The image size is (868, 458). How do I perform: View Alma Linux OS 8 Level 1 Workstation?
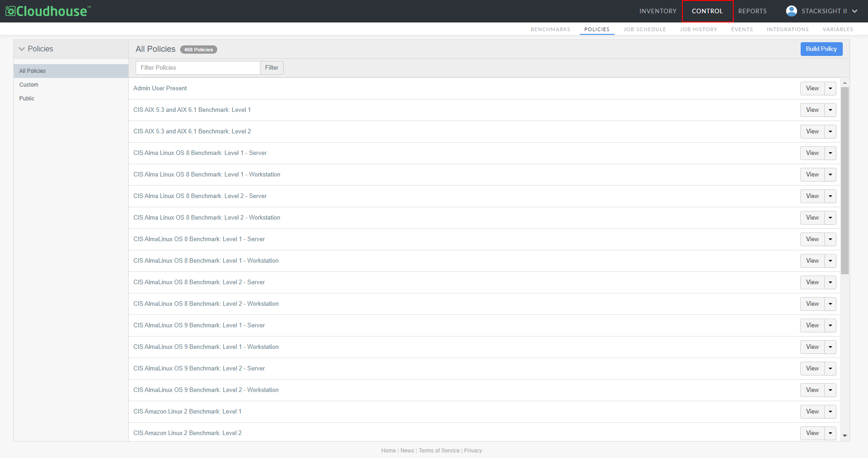tap(812, 175)
